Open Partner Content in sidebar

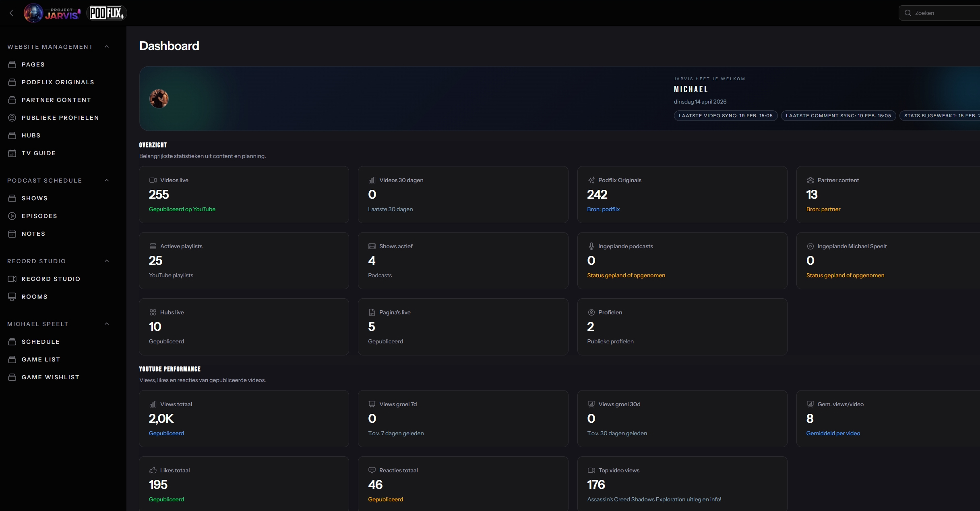(x=56, y=100)
